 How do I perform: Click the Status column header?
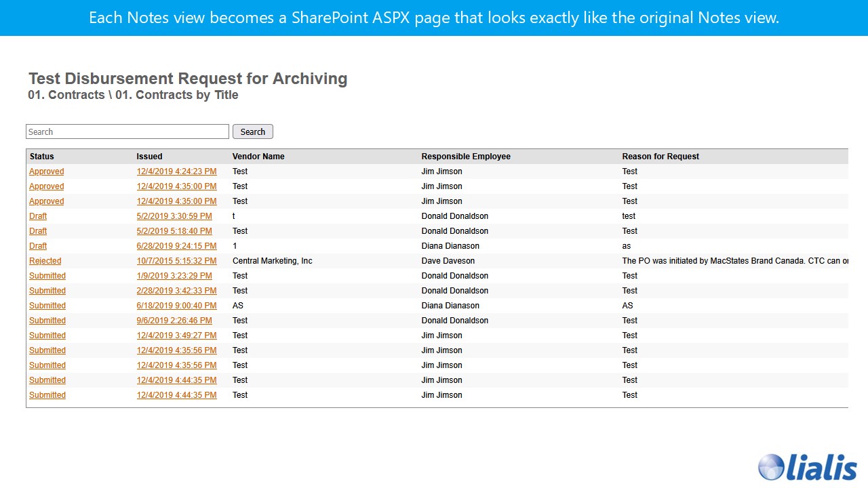[41, 157]
